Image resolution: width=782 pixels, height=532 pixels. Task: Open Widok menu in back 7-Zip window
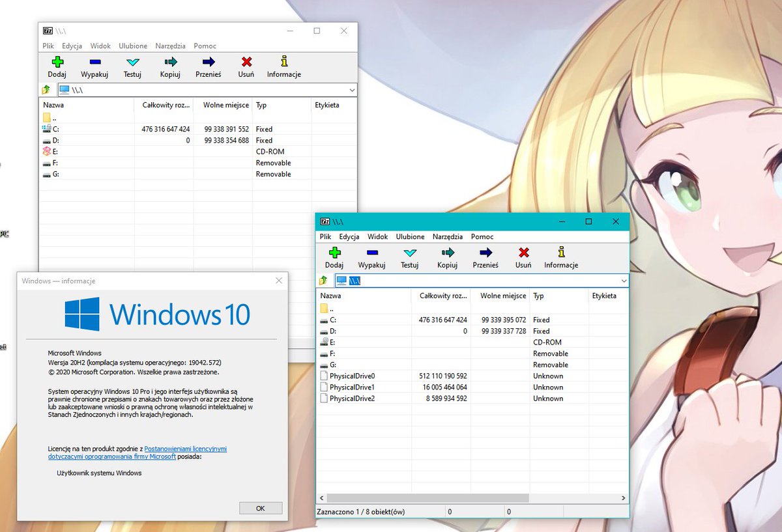click(x=100, y=46)
